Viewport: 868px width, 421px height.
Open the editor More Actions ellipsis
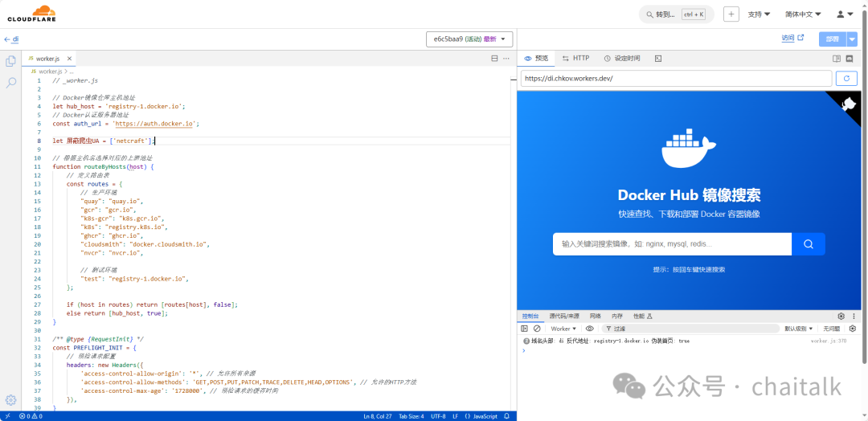coord(506,59)
